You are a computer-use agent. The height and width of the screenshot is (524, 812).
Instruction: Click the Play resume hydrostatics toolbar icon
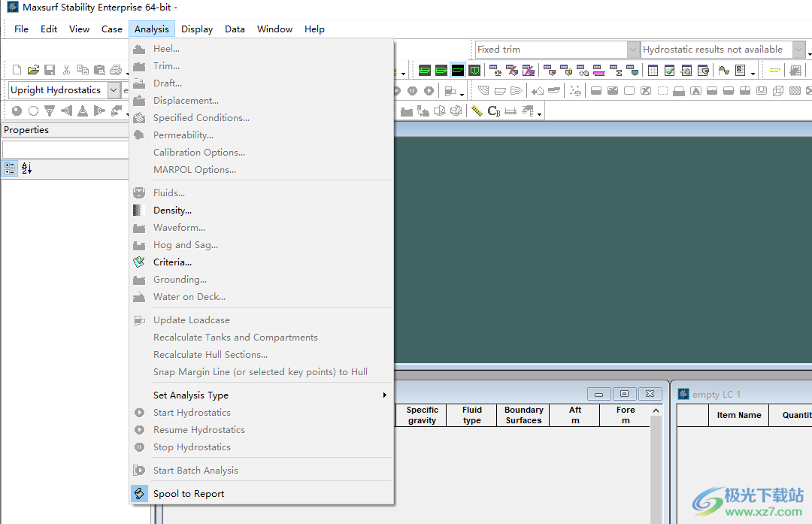click(x=429, y=91)
